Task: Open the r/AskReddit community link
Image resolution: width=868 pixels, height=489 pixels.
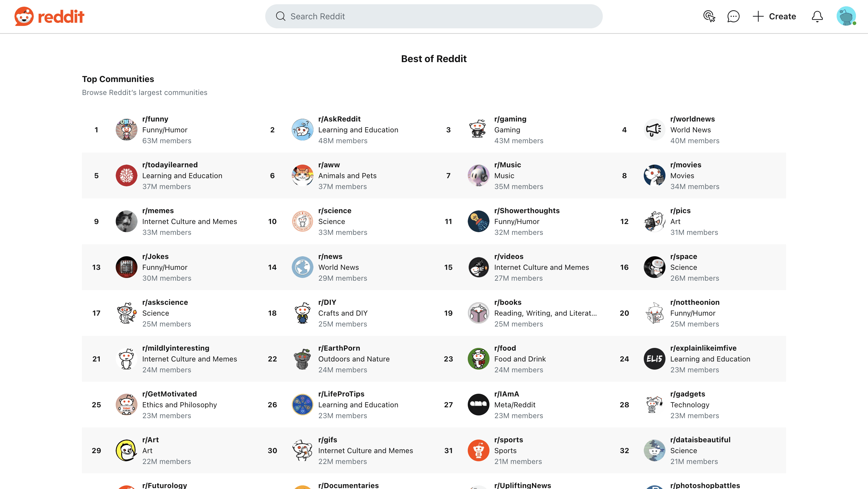Action: [339, 119]
